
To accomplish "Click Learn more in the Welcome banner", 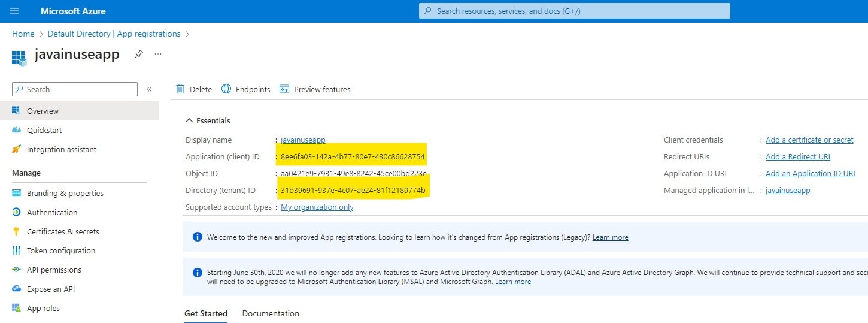I will 611,237.
